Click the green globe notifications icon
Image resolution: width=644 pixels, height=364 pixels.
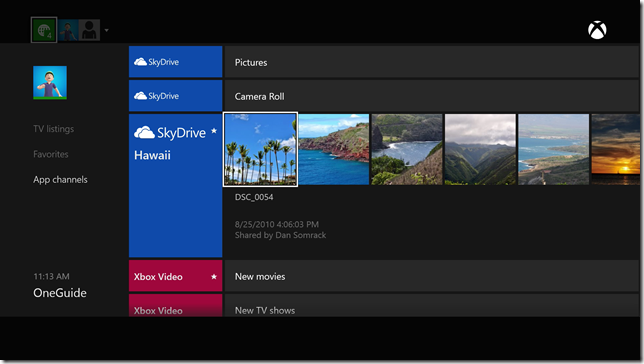coord(44,30)
